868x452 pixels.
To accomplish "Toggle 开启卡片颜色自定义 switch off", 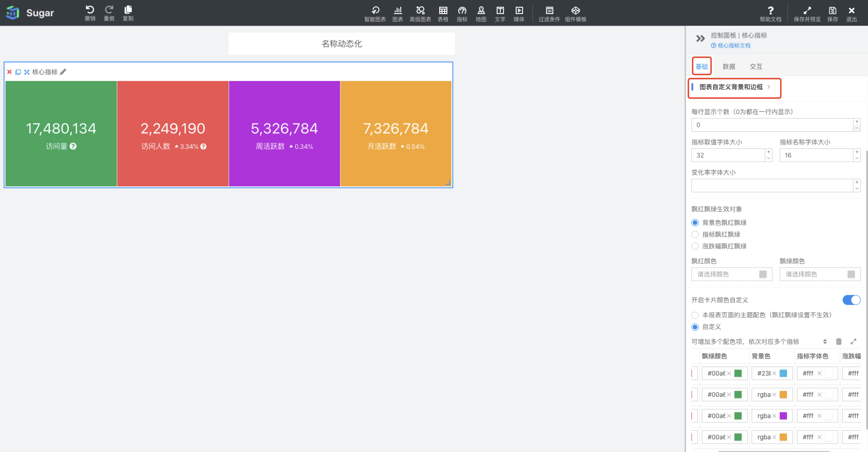I will (851, 300).
